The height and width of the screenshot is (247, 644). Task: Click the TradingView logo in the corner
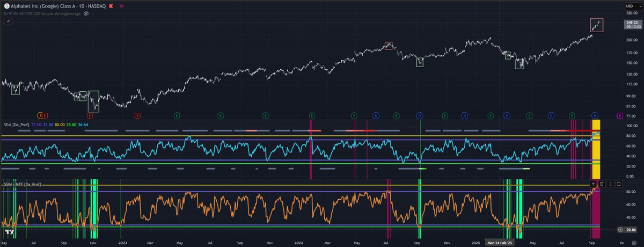pyautogui.click(x=9, y=232)
